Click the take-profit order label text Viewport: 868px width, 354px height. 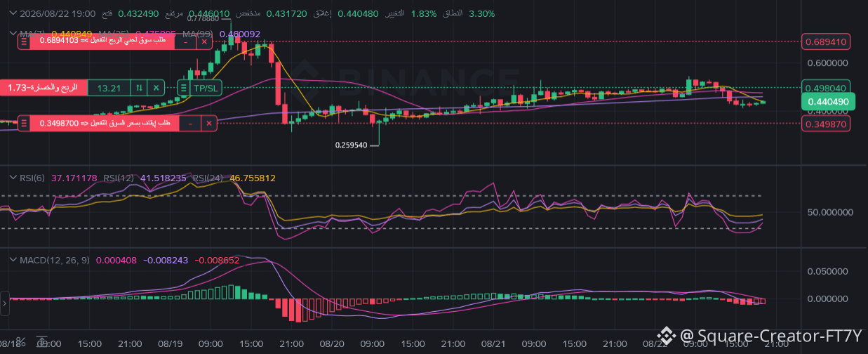103,41
